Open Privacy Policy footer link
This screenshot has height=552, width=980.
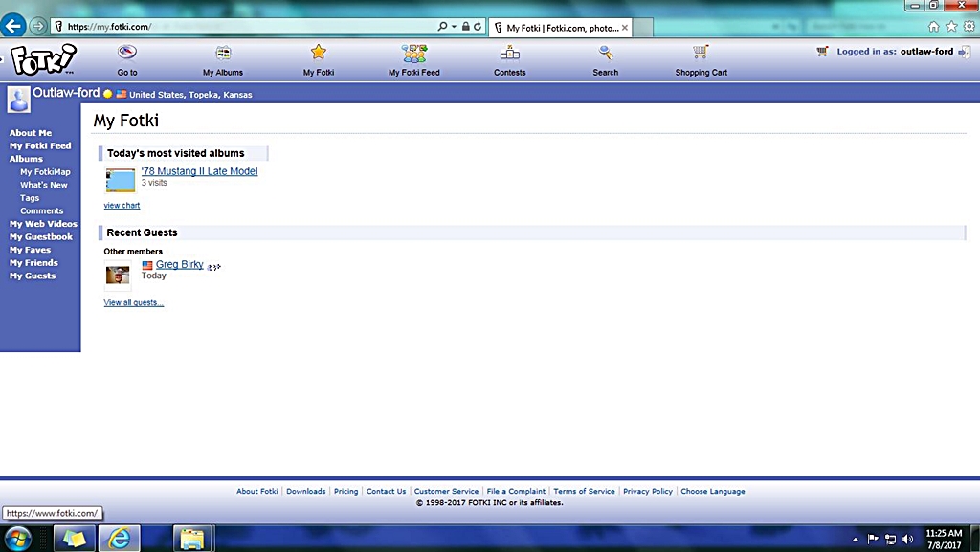point(648,492)
